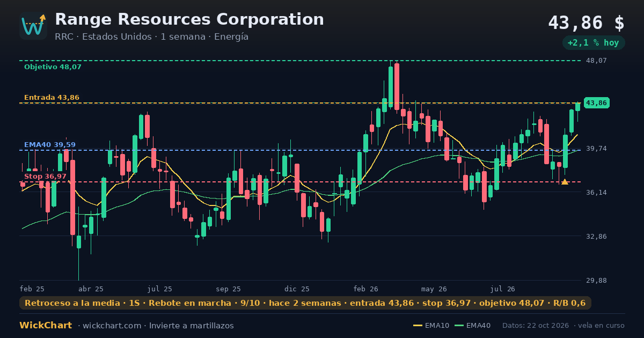The image size is (644, 338).
Task: Click the may 26 date label
Action: click(435, 289)
